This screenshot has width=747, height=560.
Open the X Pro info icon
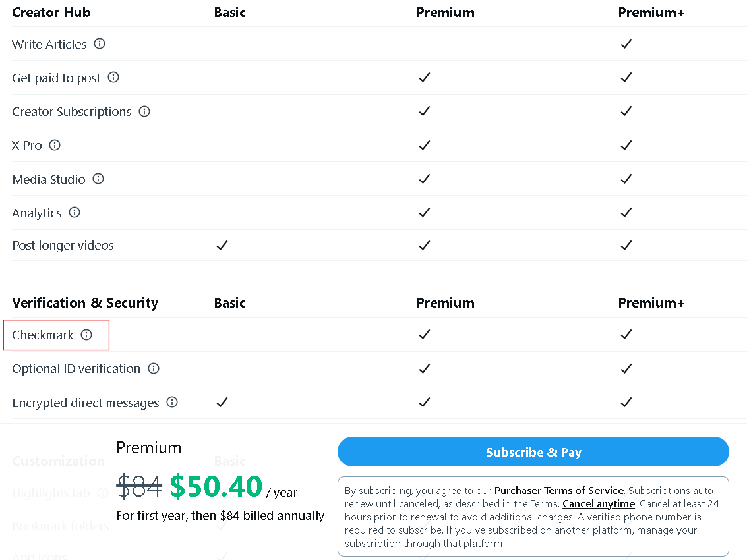coord(55,145)
